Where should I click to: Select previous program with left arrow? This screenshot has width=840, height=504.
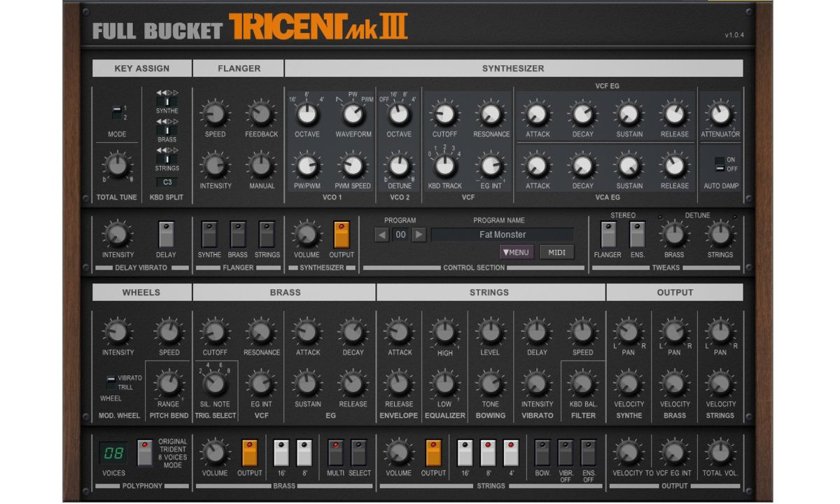[381, 235]
